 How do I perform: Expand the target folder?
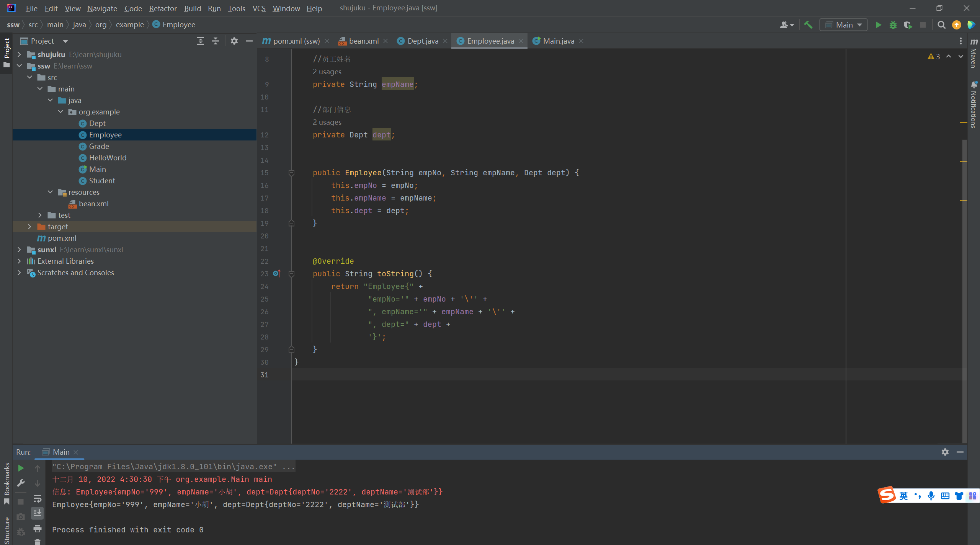pyautogui.click(x=29, y=227)
